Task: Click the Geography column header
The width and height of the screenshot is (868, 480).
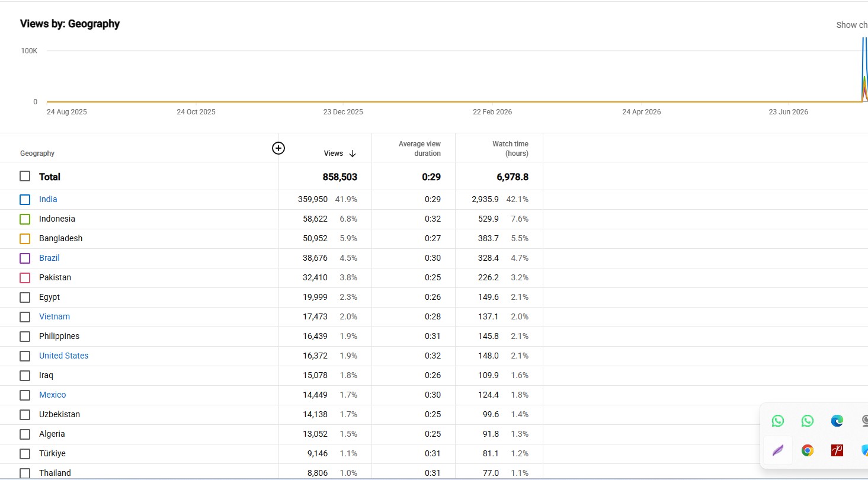Action: click(x=37, y=153)
